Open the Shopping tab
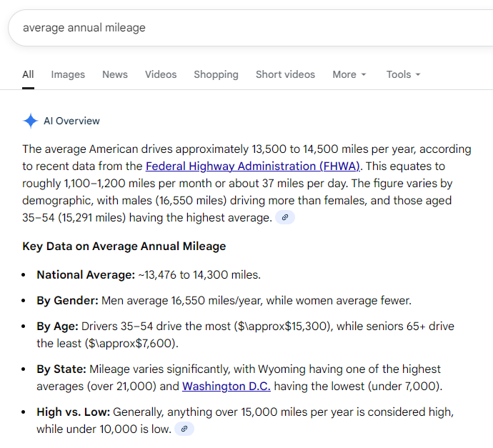493x448 pixels. click(x=216, y=74)
